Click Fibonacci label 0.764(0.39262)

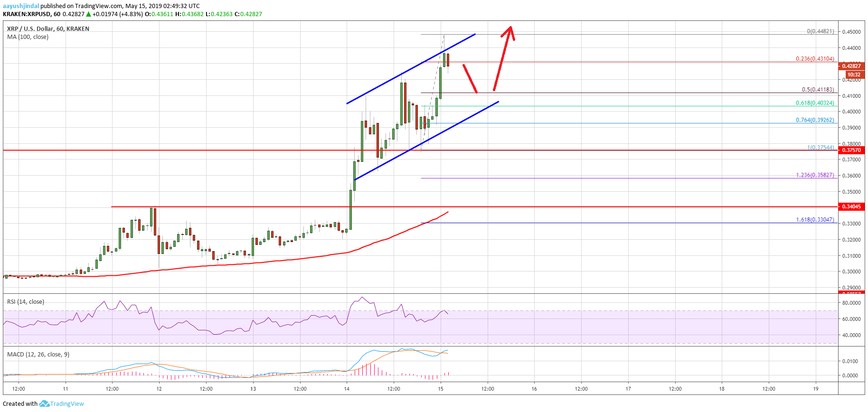[x=815, y=120]
